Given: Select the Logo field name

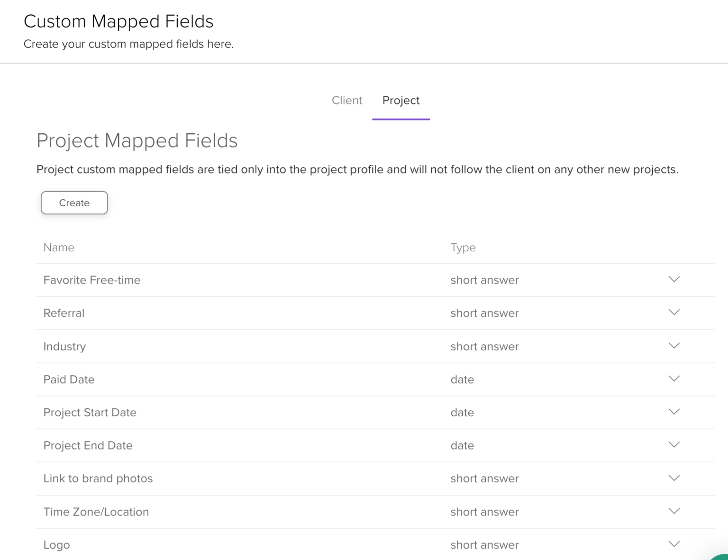Looking at the screenshot, I should 56,544.
